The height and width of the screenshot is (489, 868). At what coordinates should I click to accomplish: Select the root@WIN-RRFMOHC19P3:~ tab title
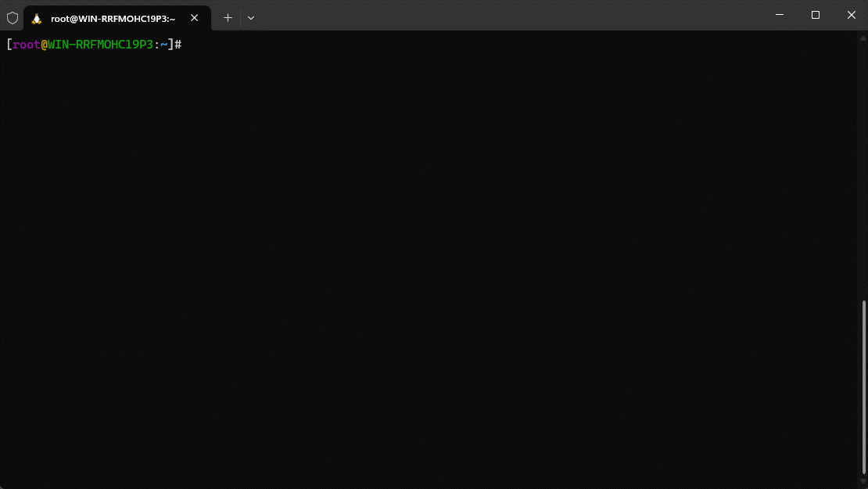[113, 18]
